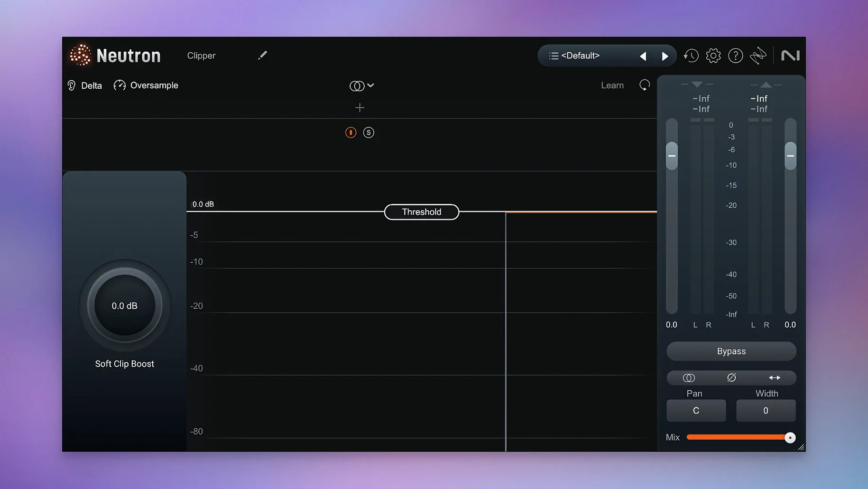The height and width of the screenshot is (489, 868).
Task: Toggle the swap channels arrows button
Action: (x=774, y=378)
